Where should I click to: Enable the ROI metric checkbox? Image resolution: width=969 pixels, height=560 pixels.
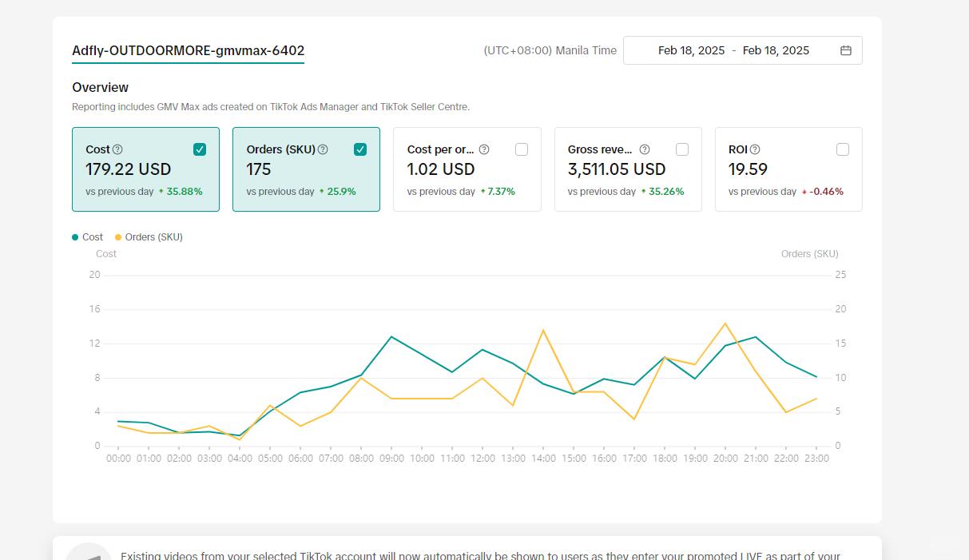click(843, 149)
